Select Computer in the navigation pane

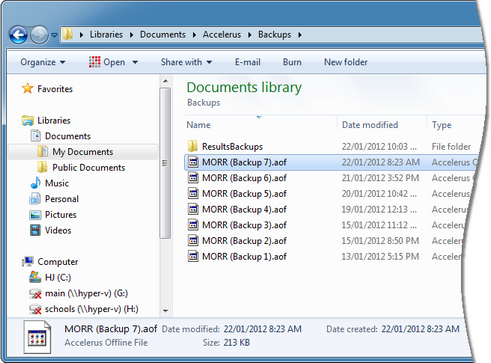[58, 262]
